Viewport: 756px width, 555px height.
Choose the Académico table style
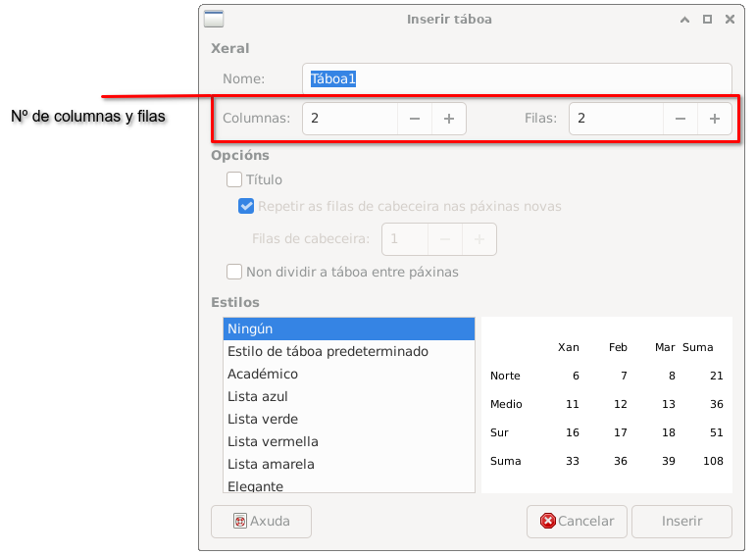coord(348,374)
